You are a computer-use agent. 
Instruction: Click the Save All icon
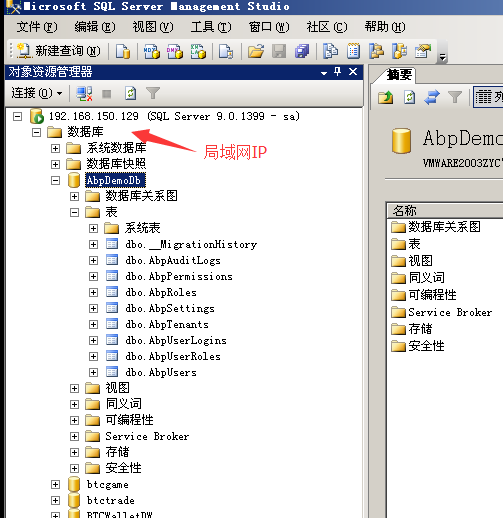coord(302,51)
